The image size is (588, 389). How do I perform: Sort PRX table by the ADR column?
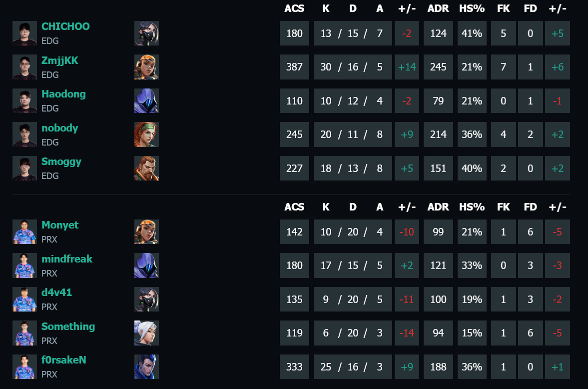coord(438,206)
